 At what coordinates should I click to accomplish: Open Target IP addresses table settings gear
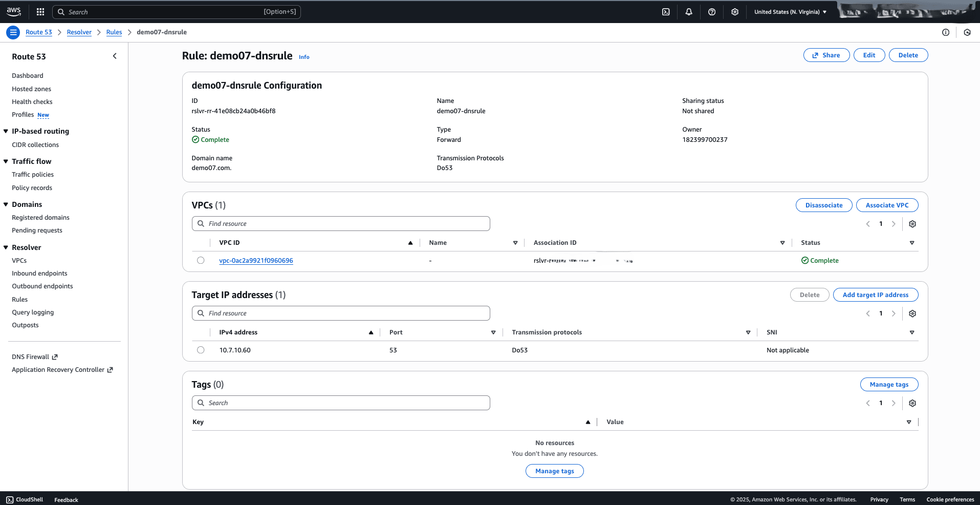click(x=912, y=313)
